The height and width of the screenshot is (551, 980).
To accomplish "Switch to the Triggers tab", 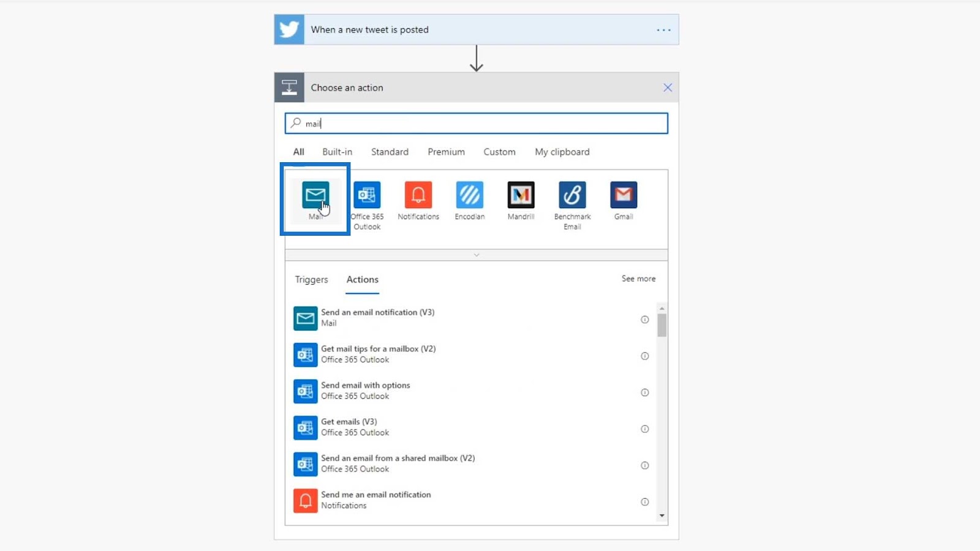I will (311, 280).
